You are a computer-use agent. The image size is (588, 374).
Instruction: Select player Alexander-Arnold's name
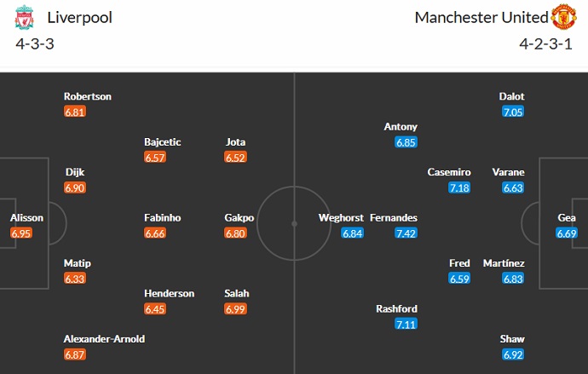pos(104,339)
